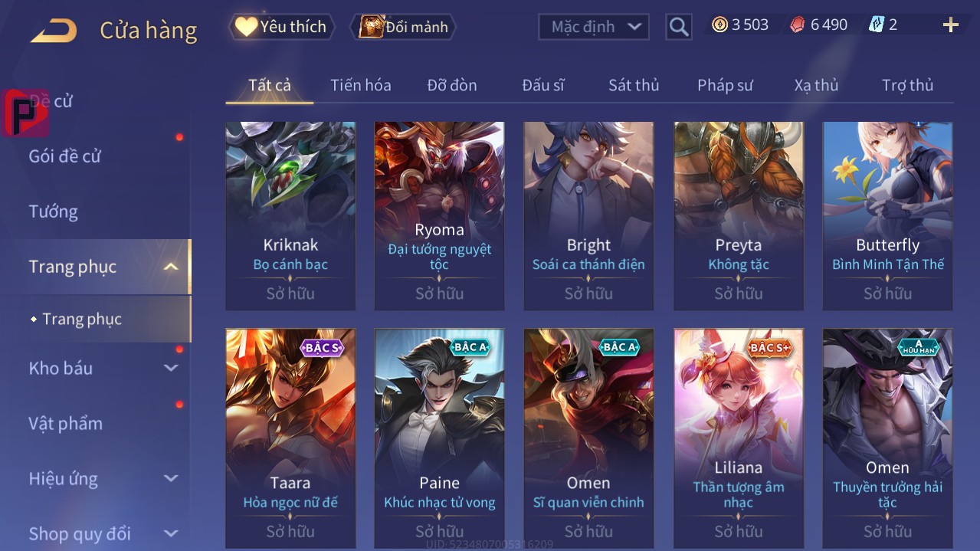
Task: Tap the gold coin currency icon
Action: pos(719,25)
